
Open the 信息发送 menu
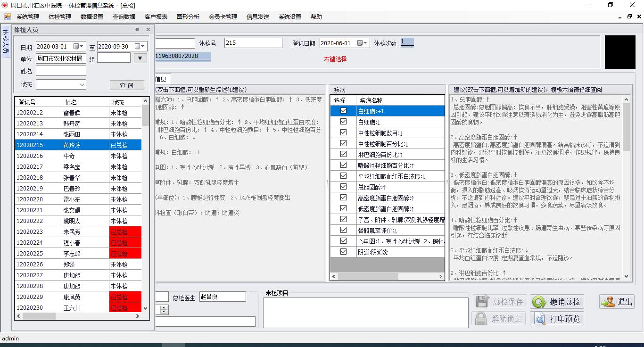pyautogui.click(x=258, y=17)
